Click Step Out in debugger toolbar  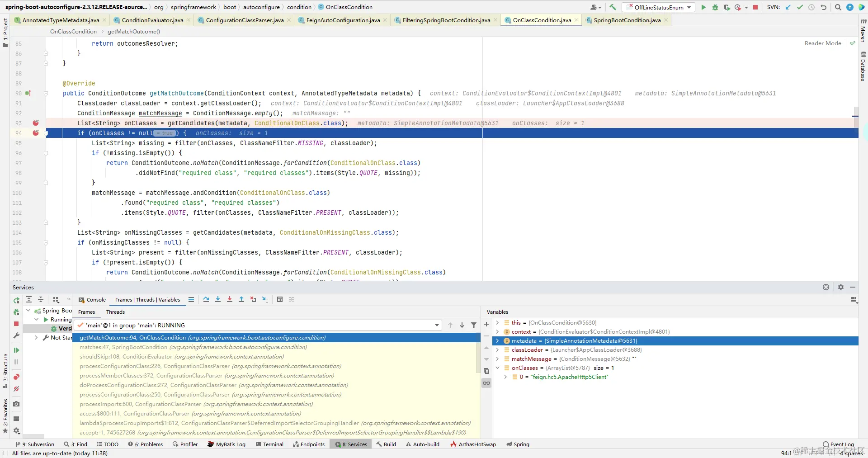(x=241, y=299)
